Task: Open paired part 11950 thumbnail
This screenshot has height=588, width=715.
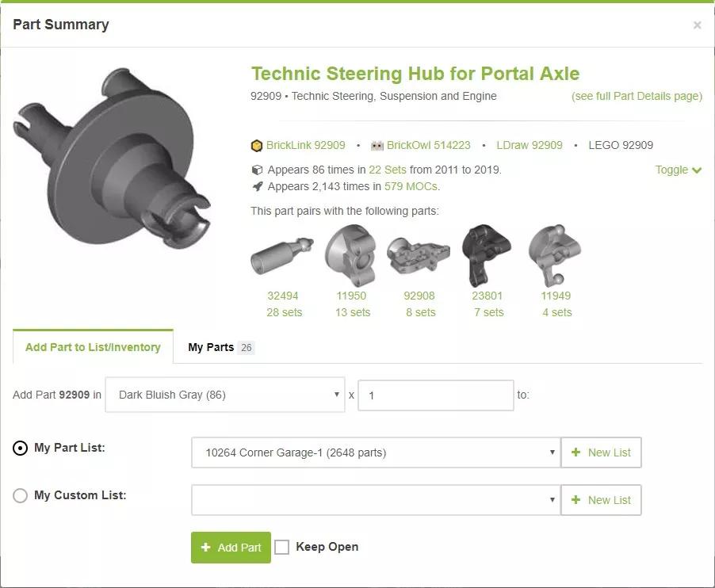Action: pos(350,255)
